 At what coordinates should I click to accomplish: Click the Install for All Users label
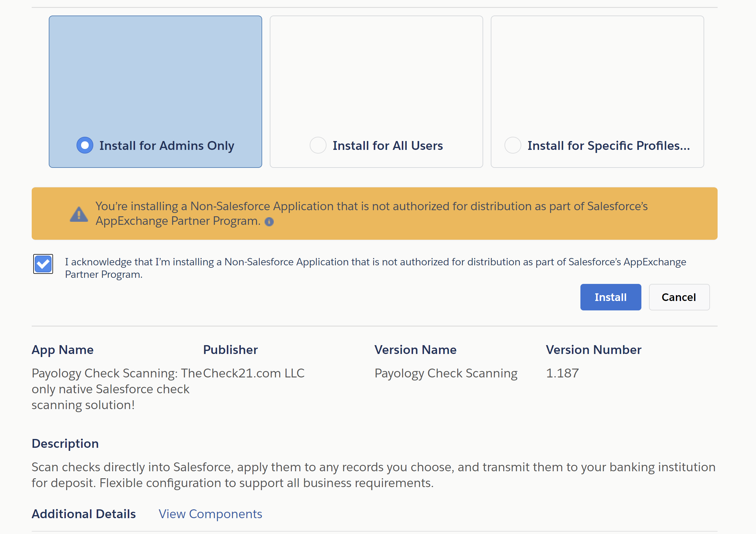click(387, 145)
